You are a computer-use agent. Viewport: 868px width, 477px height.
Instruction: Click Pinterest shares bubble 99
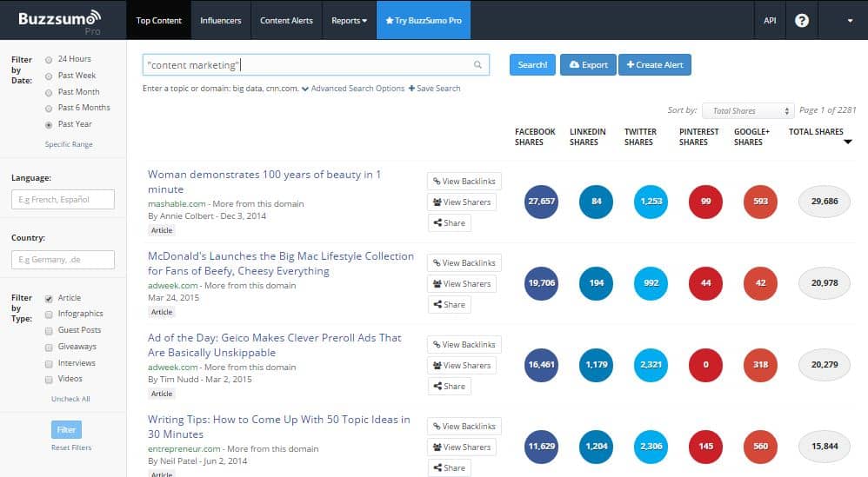(x=706, y=202)
